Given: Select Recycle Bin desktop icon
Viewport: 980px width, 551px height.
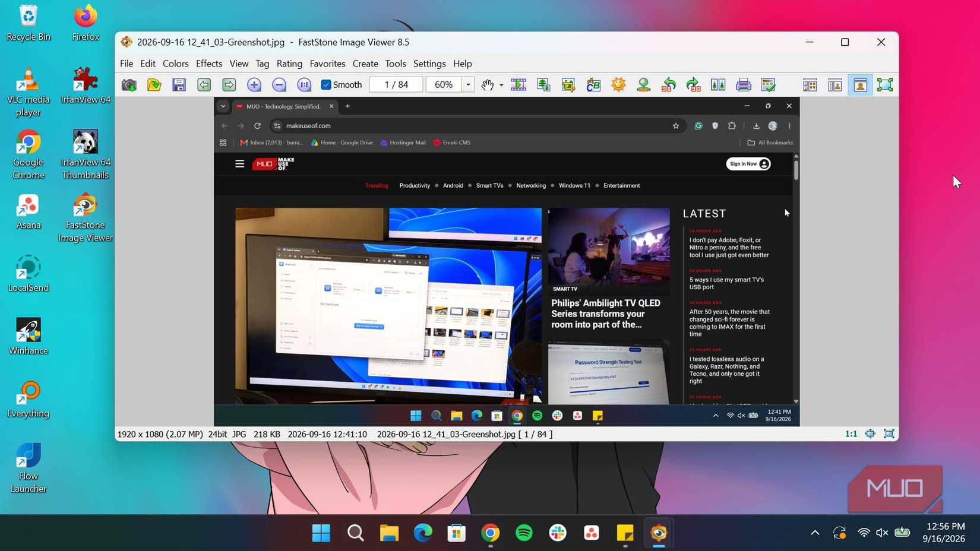Looking at the screenshot, I should click(x=29, y=23).
